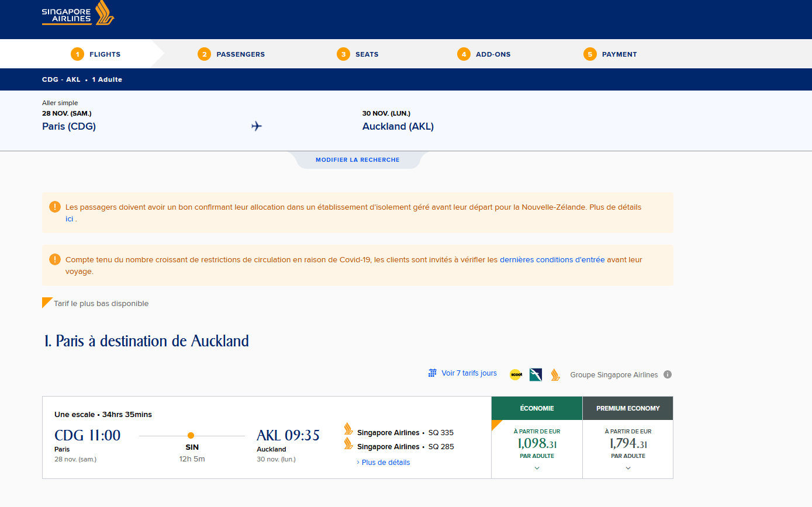Click flight number 'SQ 335' text
Image resolution: width=812 pixels, height=507 pixels.
pos(441,433)
